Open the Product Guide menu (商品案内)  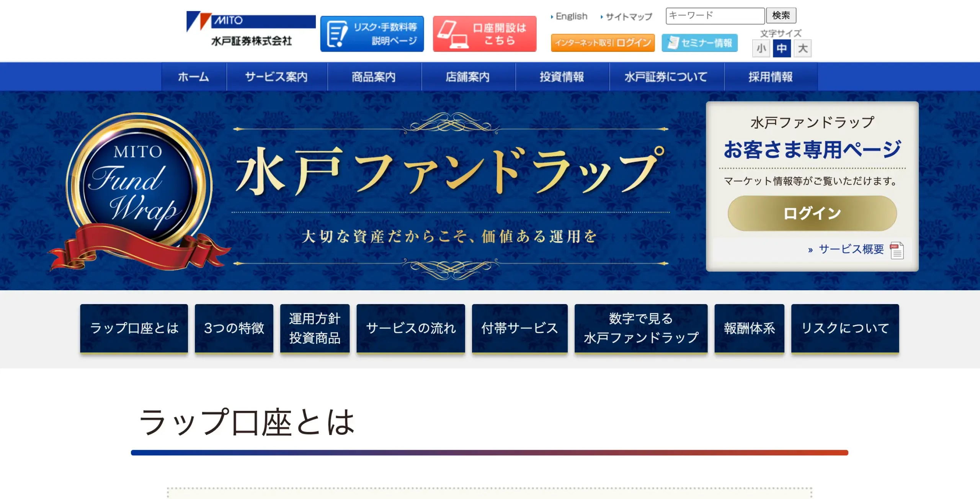pos(374,77)
